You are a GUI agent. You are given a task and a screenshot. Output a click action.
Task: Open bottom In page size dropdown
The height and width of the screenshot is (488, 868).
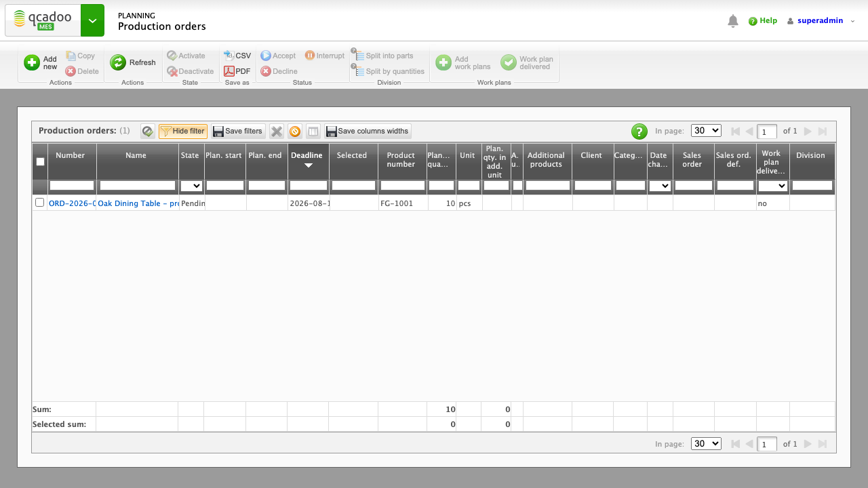(706, 443)
